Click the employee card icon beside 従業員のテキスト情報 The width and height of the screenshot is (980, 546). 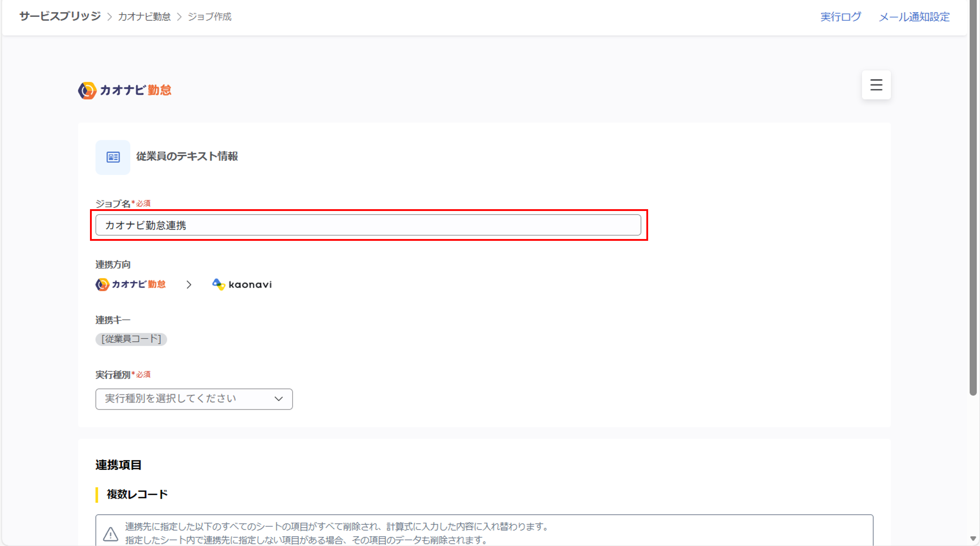[113, 157]
